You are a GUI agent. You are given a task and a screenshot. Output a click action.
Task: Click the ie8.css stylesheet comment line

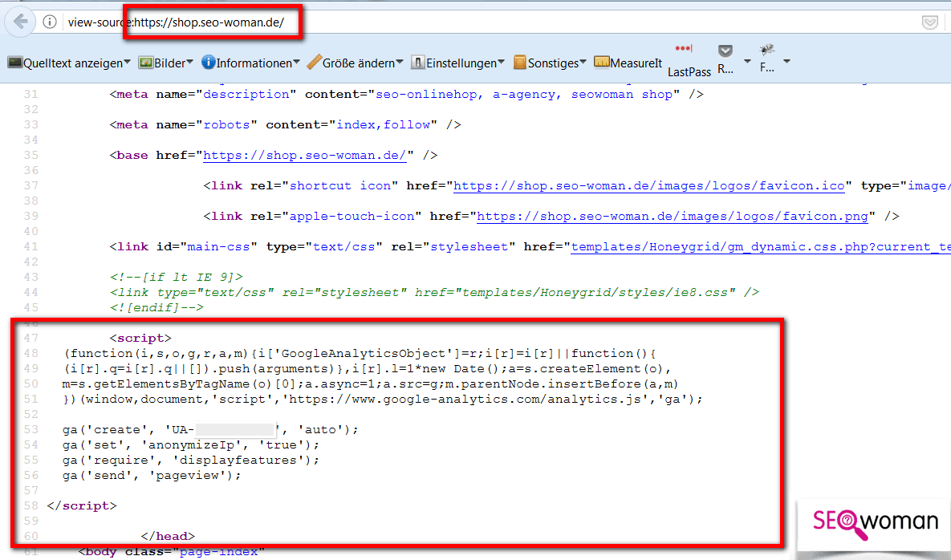tap(434, 292)
